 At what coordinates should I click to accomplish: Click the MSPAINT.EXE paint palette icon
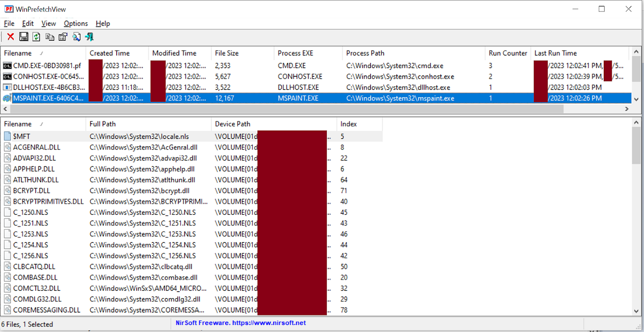(8, 98)
